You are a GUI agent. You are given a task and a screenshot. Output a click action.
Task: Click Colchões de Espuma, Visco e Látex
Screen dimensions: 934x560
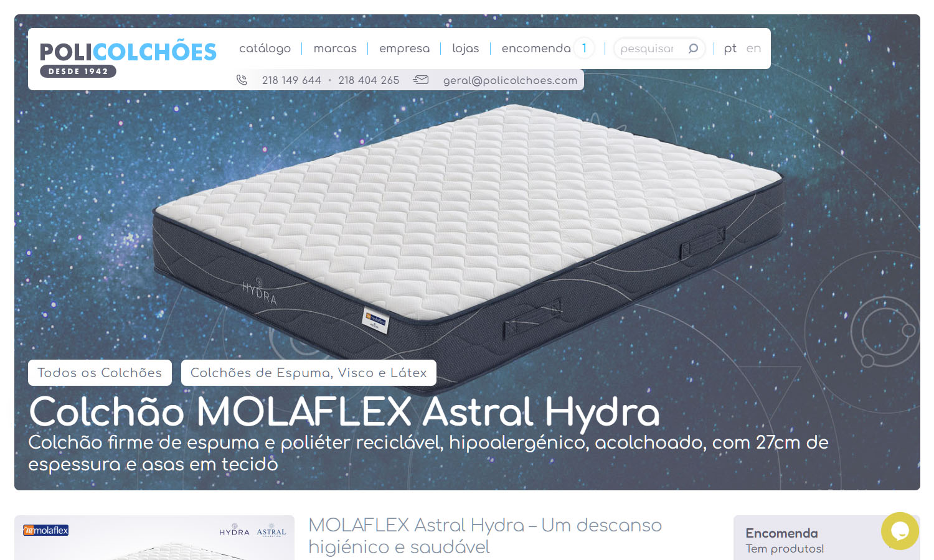(x=309, y=373)
